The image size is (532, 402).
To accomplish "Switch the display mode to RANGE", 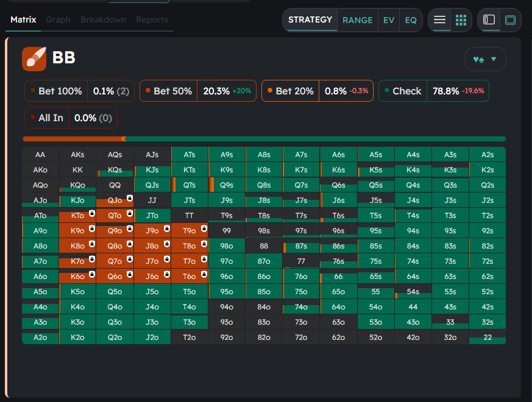I will click(x=358, y=20).
